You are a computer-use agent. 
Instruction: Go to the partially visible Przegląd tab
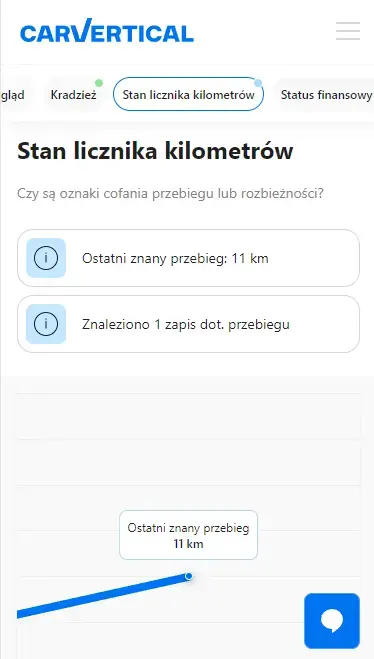coord(12,95)
